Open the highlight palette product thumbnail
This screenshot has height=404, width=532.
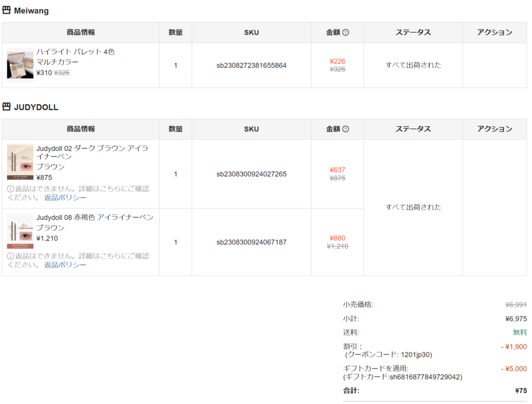20,65
